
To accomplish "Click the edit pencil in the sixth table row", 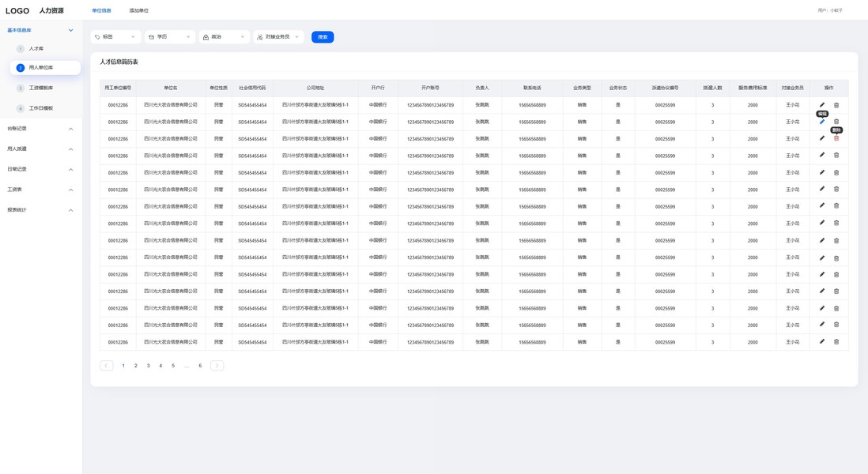I will (822, 189).
